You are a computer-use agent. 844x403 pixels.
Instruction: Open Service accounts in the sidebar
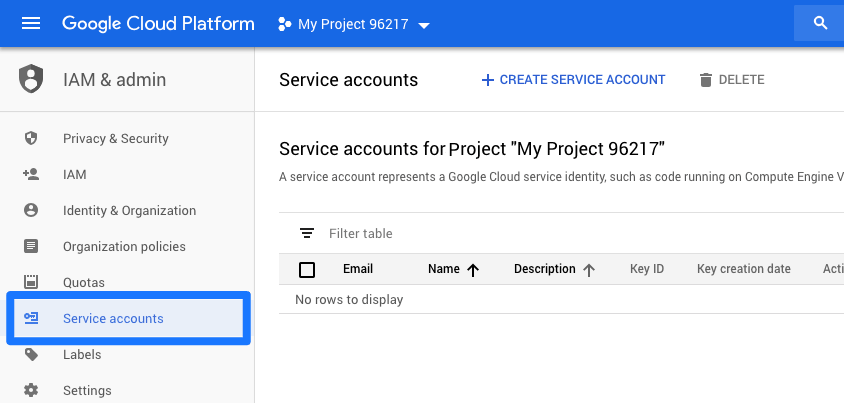(113, 319)
